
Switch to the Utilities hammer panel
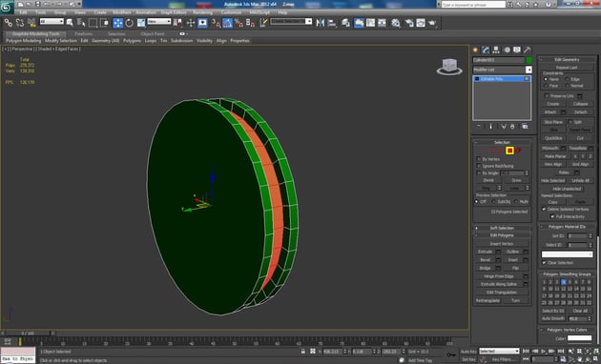(528, 50)
